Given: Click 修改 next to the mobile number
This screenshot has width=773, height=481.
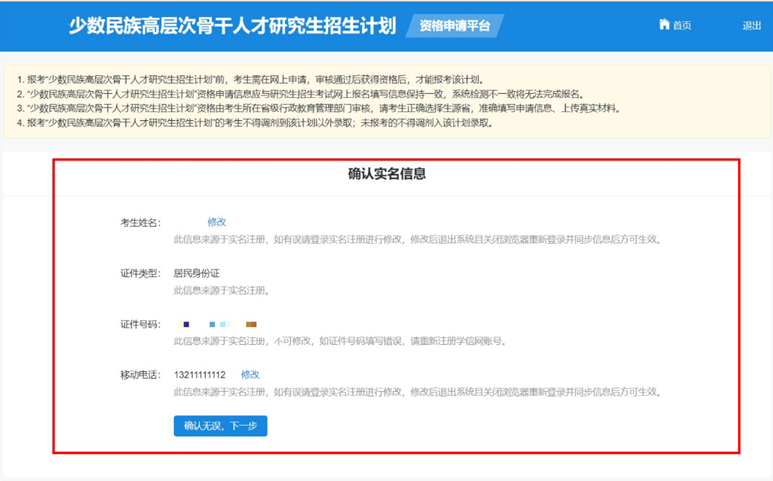Looking at the screenshot, I should [x=250, y=375].
